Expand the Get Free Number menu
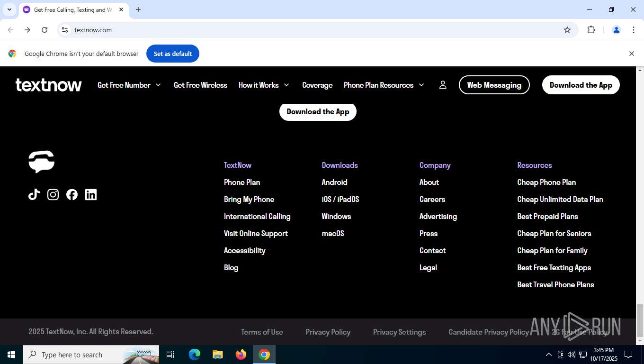 click(x=129, y=85)
